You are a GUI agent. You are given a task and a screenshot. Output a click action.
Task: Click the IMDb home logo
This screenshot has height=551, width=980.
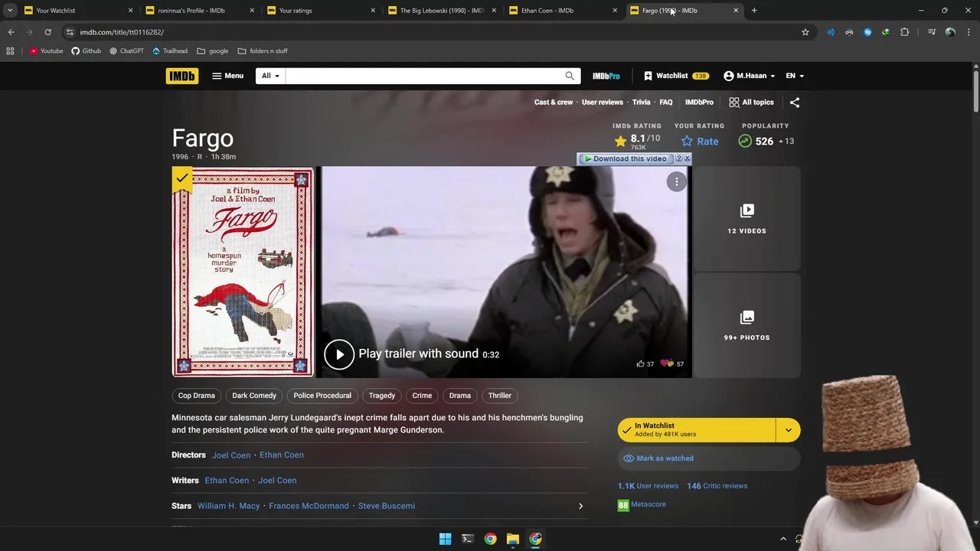coord(181,76)
